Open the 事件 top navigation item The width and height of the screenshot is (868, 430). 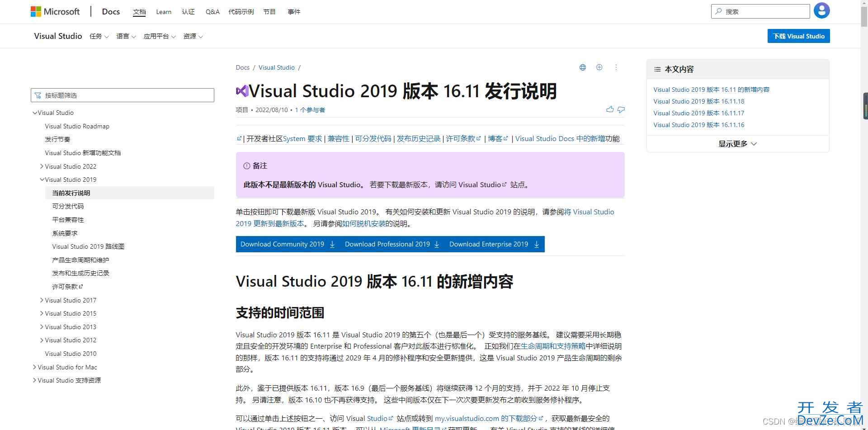click(x=294, y=12)
